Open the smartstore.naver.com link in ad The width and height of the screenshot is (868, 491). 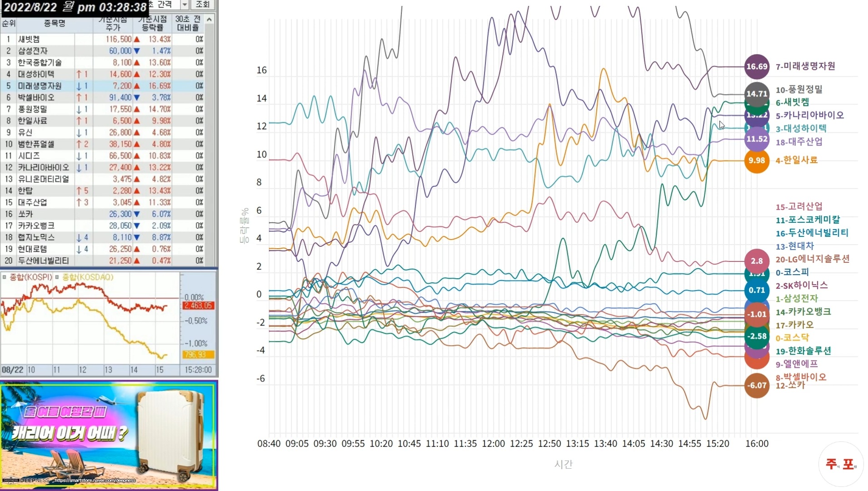point(95,480)
